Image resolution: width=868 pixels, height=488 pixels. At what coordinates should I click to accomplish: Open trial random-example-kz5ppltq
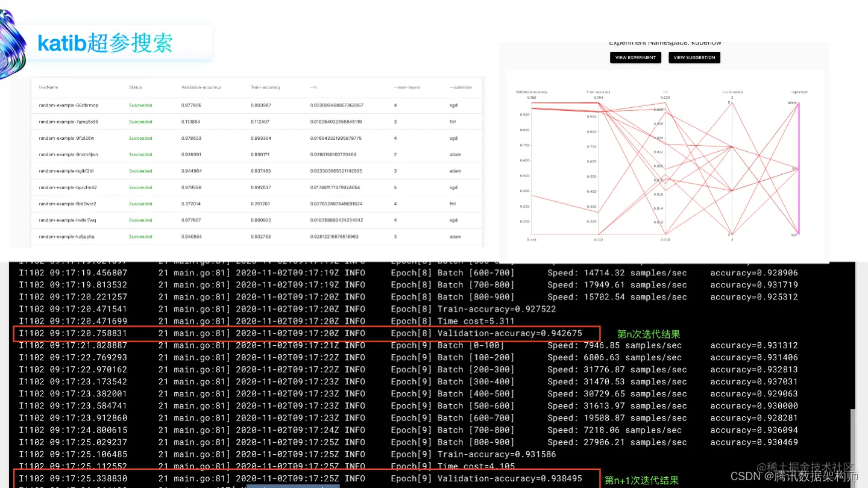[66, 237]
